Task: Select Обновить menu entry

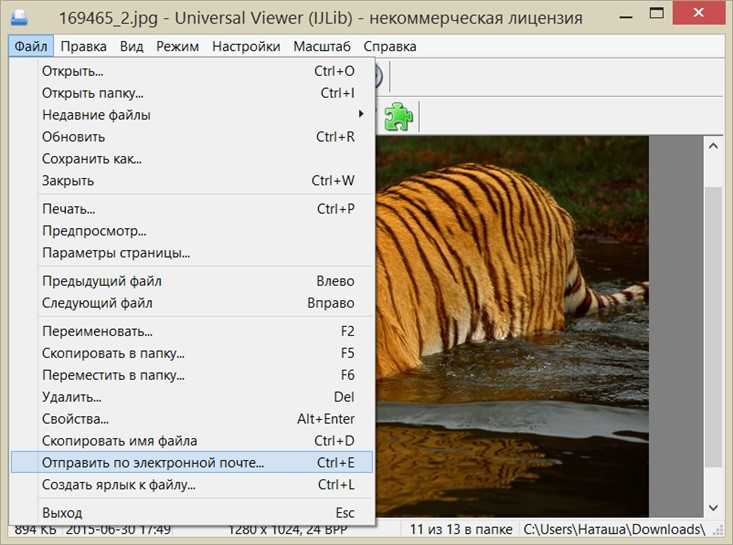Action: click(192, 137)
